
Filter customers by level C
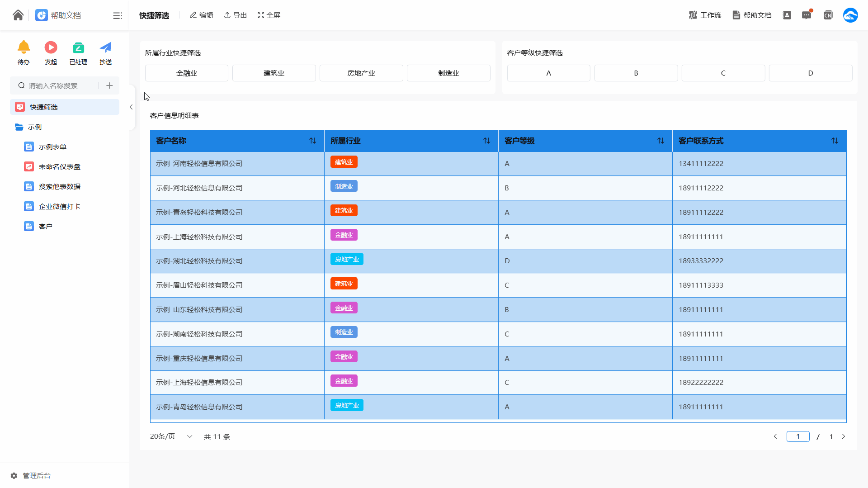click(x=723, y=73)
